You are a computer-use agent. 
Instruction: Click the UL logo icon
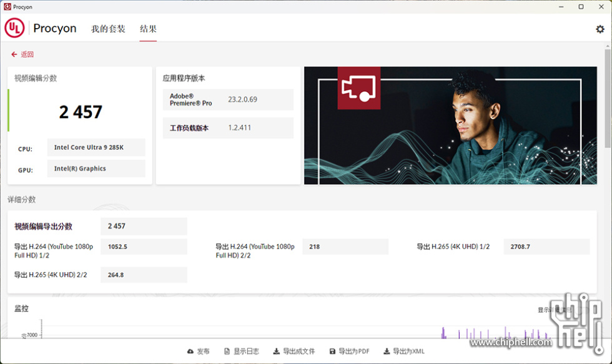(14, 28)
